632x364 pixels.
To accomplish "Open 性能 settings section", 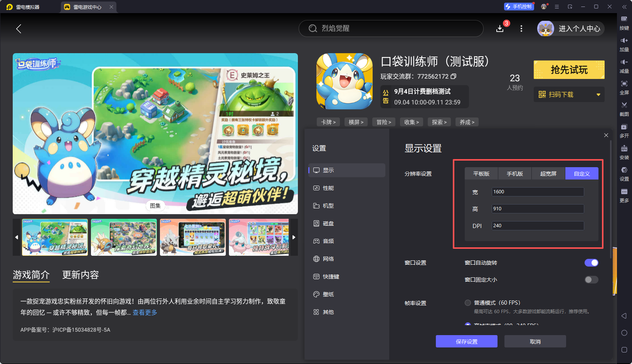I will 347,188.
